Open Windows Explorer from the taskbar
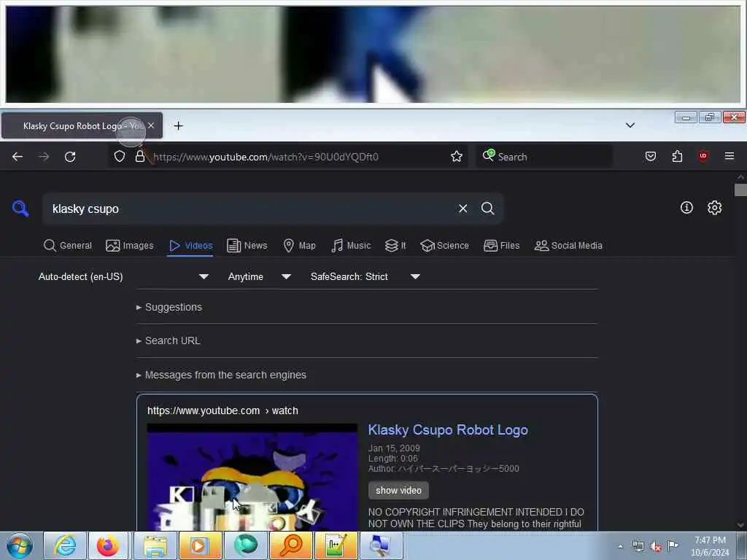 point(155,545)
